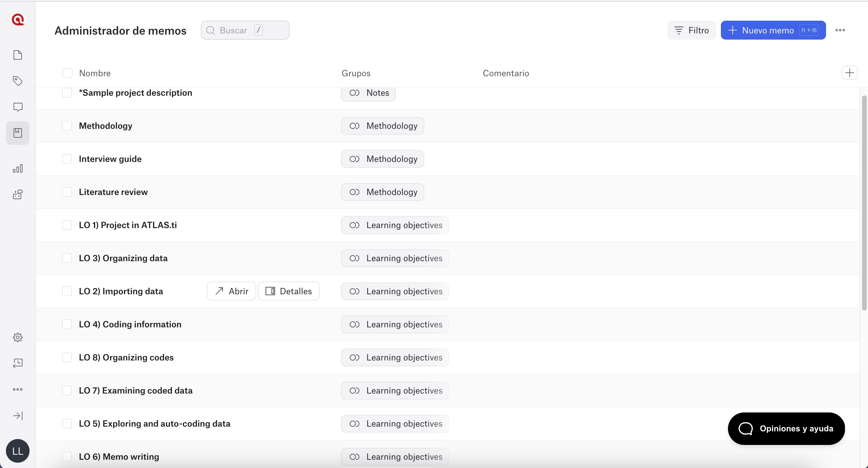Click the group icon in Notes tag
Viewport: 868px width, 468px height.
click(355, 93)
